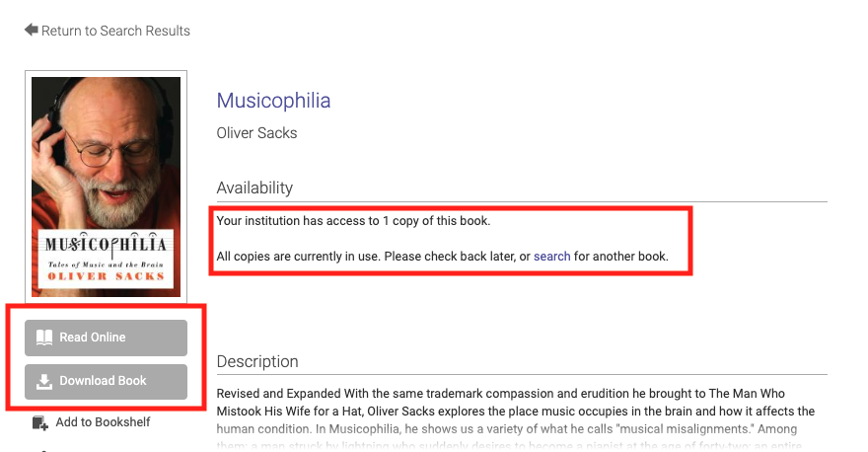Click the Description section heading
868x452 pixels.
point(257,361)
